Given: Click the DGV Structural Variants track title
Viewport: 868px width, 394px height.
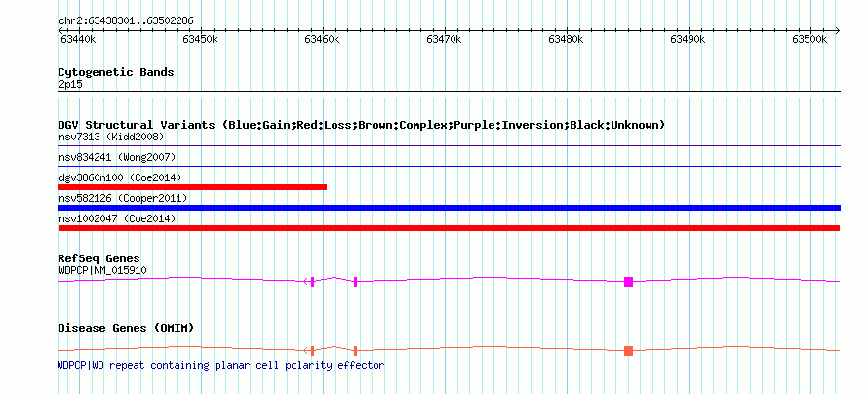Looking at the screenshot, I should click(362, 125).
